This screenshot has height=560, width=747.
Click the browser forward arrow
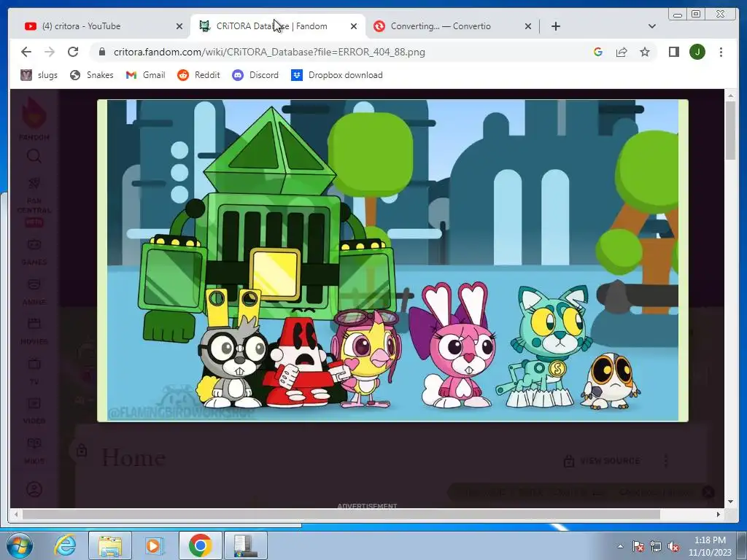(x=50, y=52)
